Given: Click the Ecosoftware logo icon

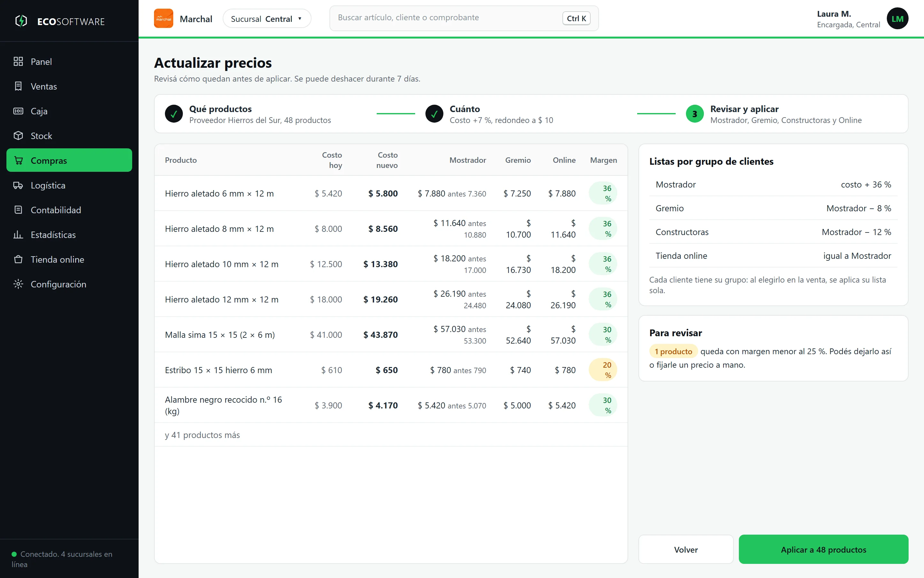Looking at the screenshot, I should (21, 21).
